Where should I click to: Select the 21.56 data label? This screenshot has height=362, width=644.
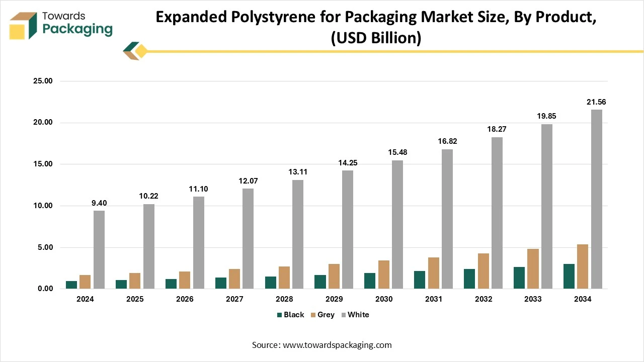(596, 102)
